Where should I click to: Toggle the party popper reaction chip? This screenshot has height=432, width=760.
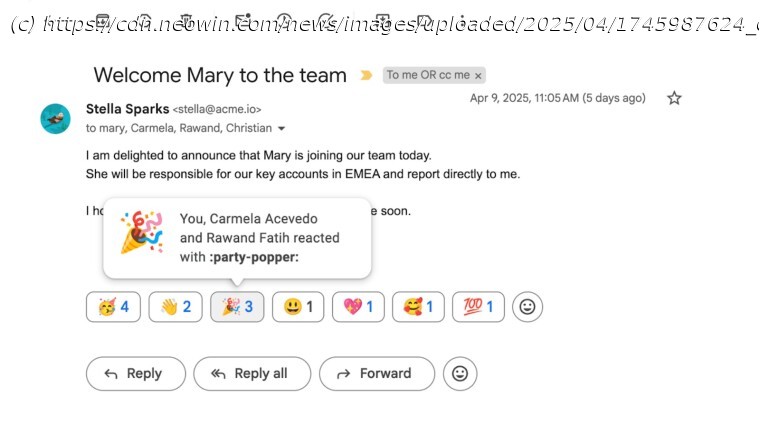tap(237, 307)
